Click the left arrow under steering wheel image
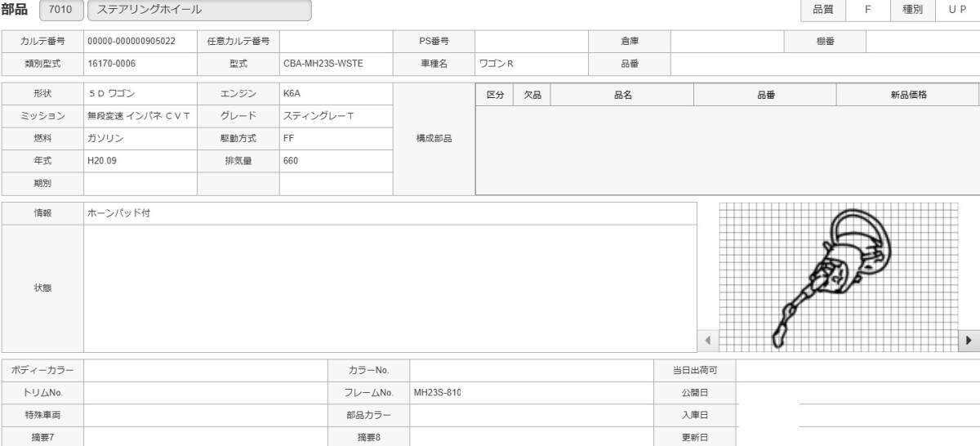 707,340
